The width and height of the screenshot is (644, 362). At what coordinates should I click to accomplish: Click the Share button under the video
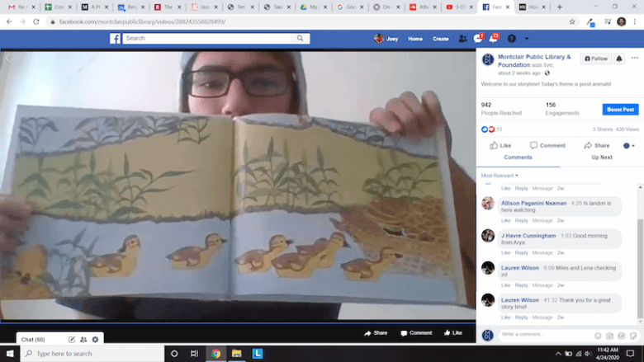[376, 333]
